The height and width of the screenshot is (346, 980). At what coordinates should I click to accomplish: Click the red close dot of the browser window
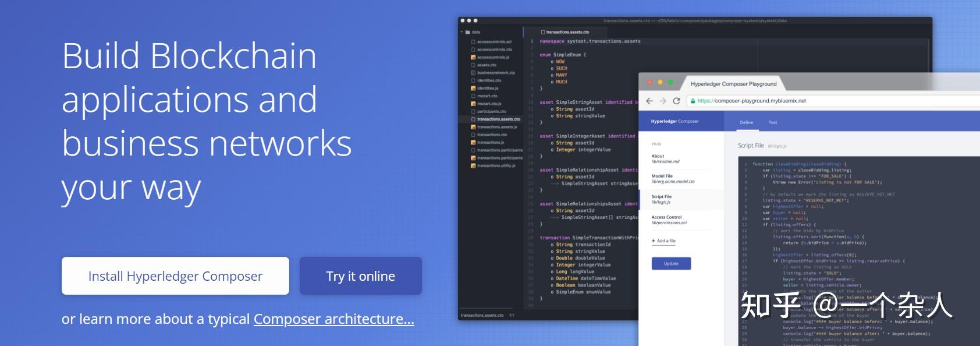pyautogui.click(x=650, y=82)
